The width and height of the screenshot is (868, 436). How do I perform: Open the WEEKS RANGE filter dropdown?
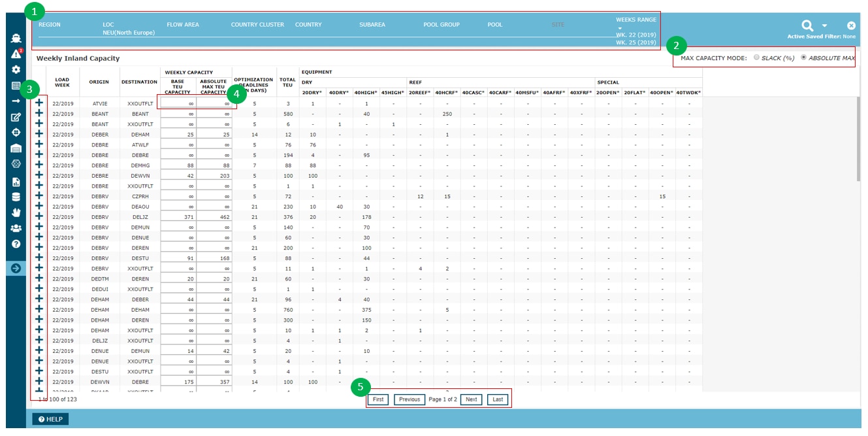click(620, 28)
